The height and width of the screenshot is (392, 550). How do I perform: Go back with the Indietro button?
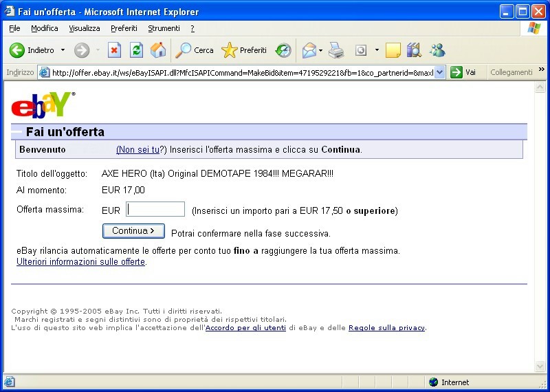pyautogui.click(x=32, y=50)
